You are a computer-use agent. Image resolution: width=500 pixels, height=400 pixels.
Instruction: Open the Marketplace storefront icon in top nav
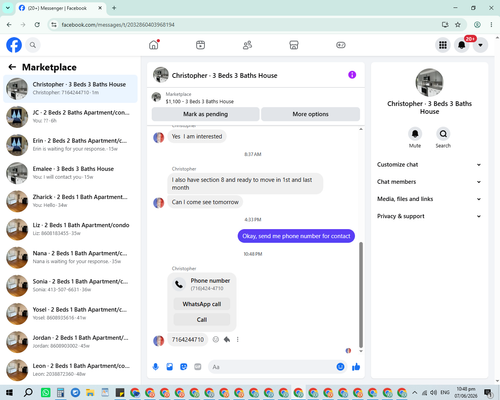294,45
